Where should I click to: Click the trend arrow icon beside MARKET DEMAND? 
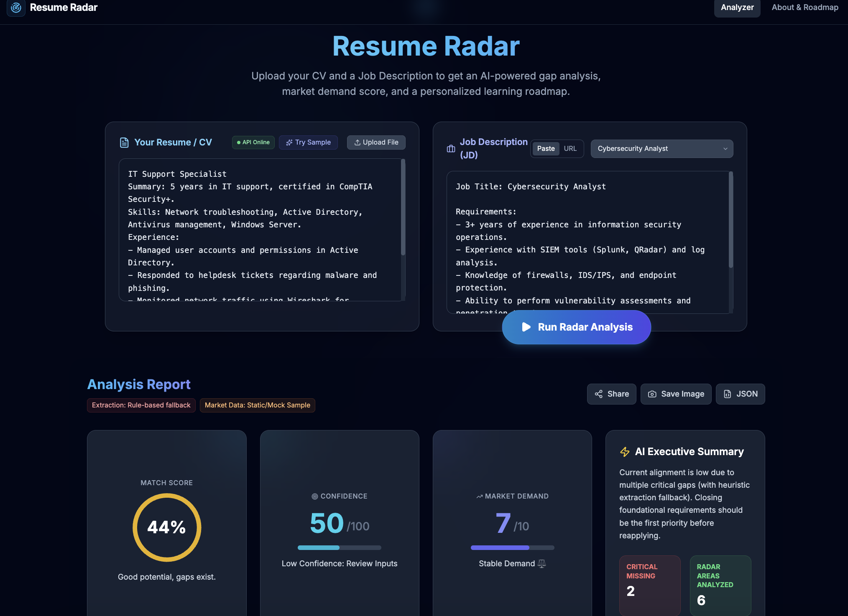tap(479, 496)
